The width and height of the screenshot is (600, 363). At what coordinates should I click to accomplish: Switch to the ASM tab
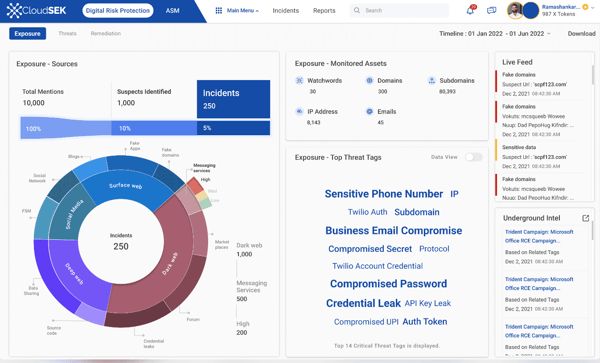click(173, 10)
